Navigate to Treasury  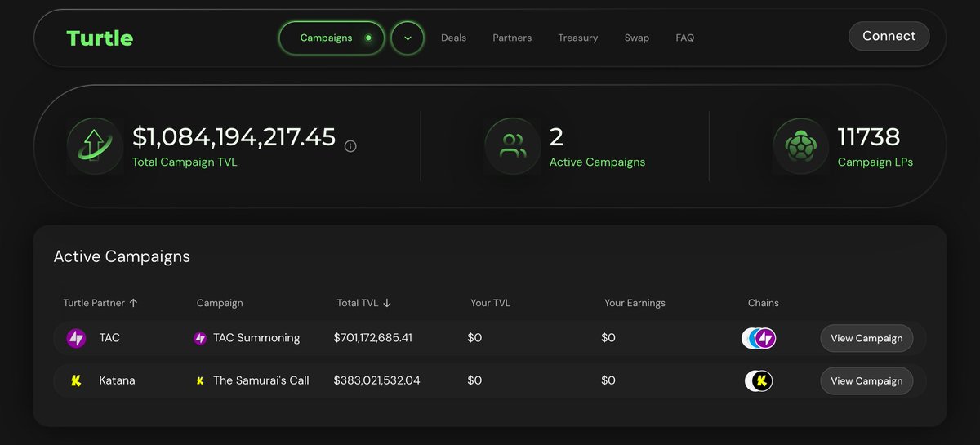(x=578, y=38)
